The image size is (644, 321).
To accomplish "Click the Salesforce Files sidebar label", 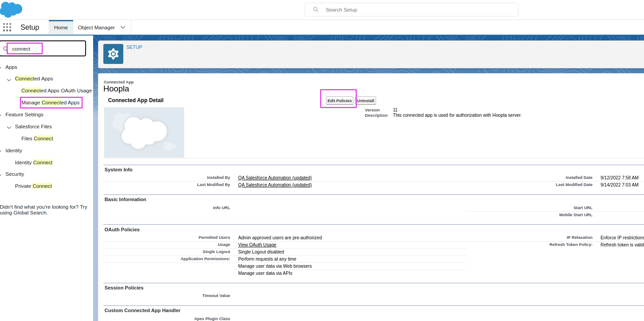I will [x=33, y=127].
